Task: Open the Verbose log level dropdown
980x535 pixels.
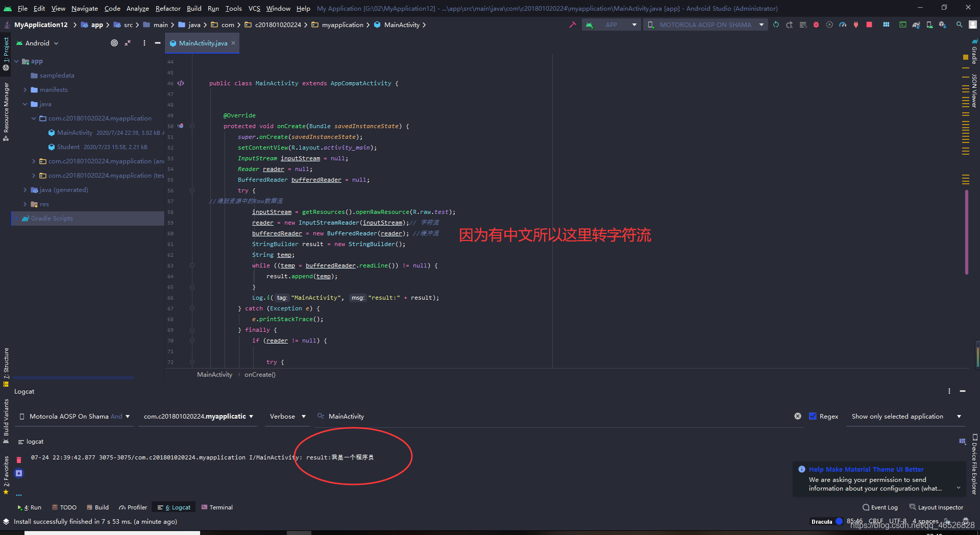Action: (287, 416)
